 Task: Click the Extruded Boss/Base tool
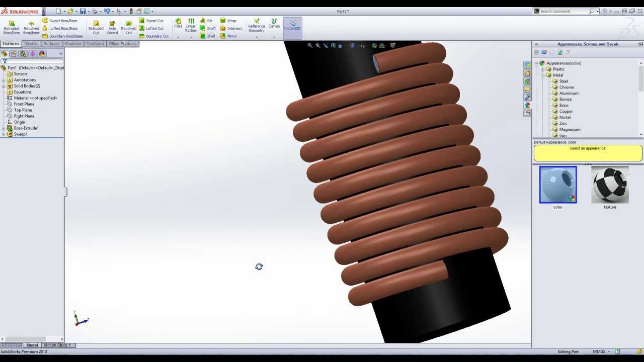[x=11, y=28]
